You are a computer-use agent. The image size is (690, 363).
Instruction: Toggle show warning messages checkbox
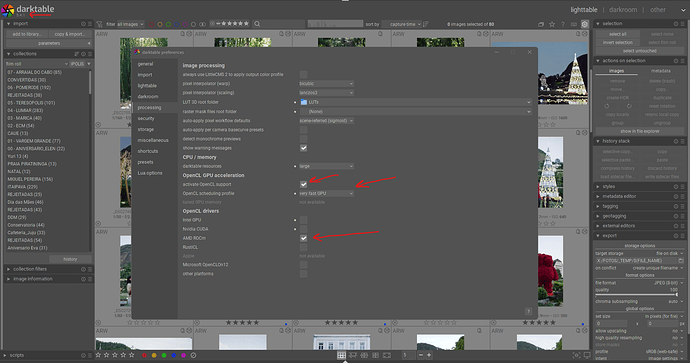(304, 148)
